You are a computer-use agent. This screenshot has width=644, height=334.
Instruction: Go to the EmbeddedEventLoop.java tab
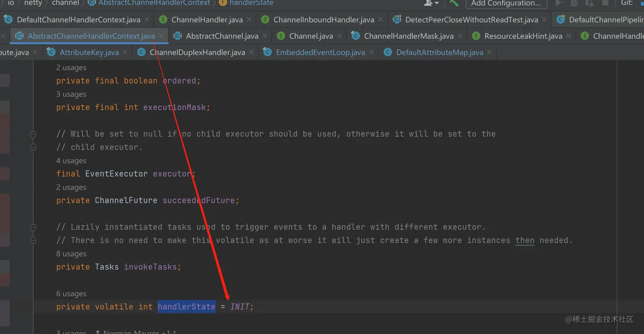pyautogui.click(x=320, y=52)
